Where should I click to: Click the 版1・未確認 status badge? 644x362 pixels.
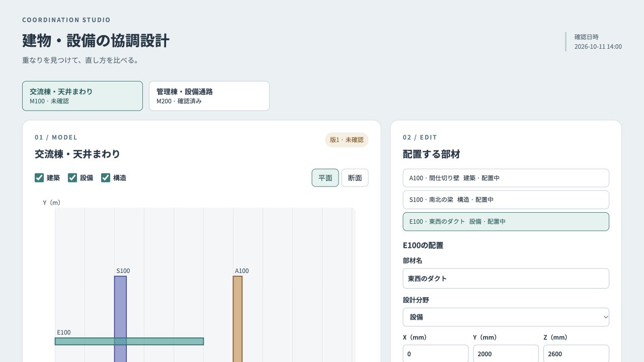[x=347, y=140]
